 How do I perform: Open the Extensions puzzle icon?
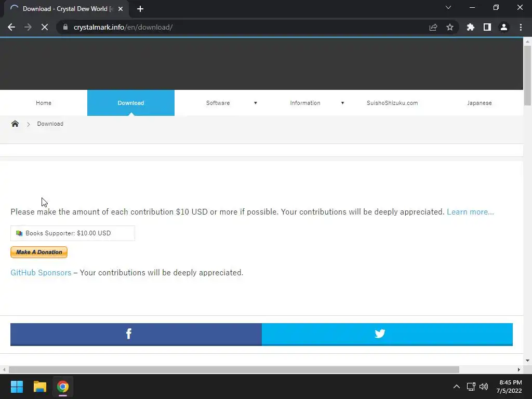pos(471,27)
